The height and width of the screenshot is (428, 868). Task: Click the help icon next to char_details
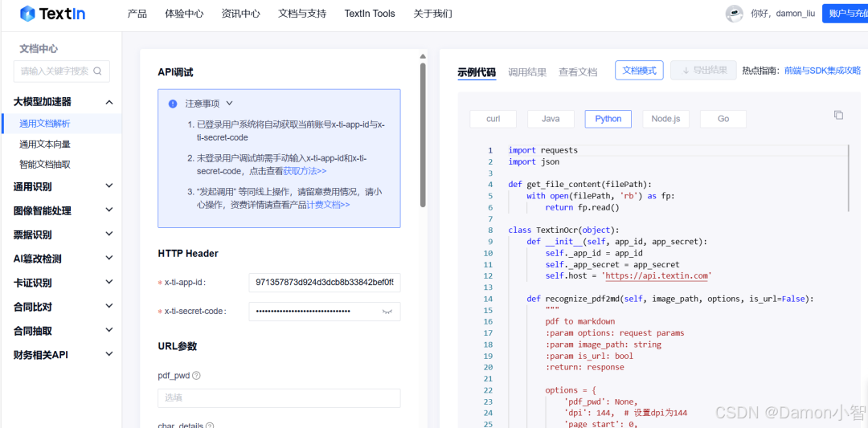[210, 426]
